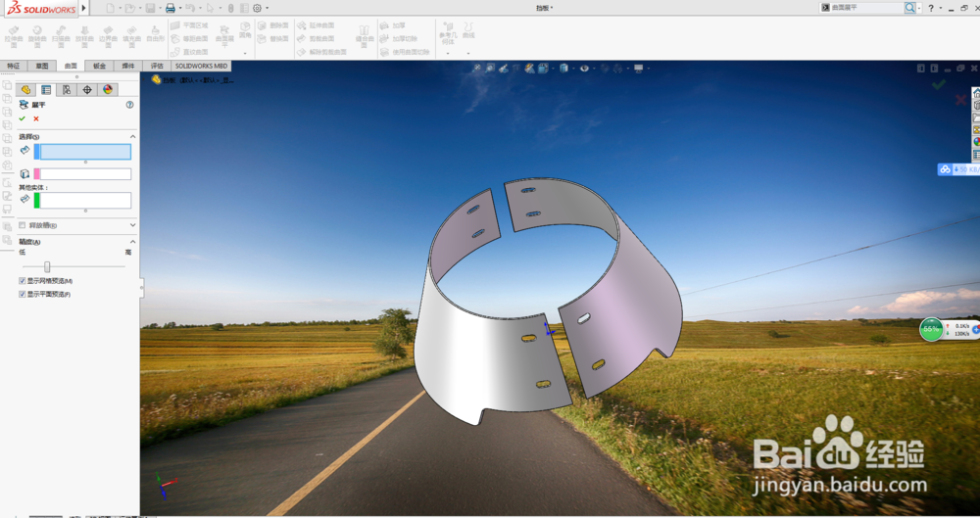Click the 自由形 tool
The width and height of the screenshot is (980, 518).
155,33
